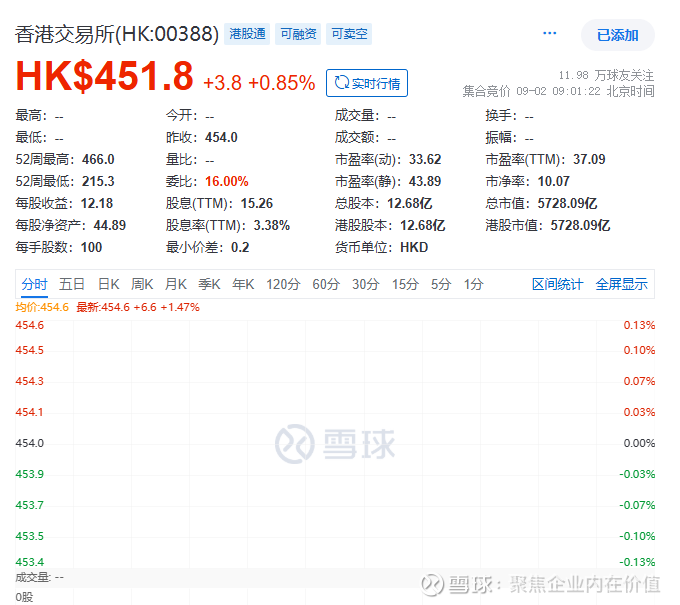
Task: Click the 最新:454.6 +6.6 +1.47% label
Action: pos(138,307)
